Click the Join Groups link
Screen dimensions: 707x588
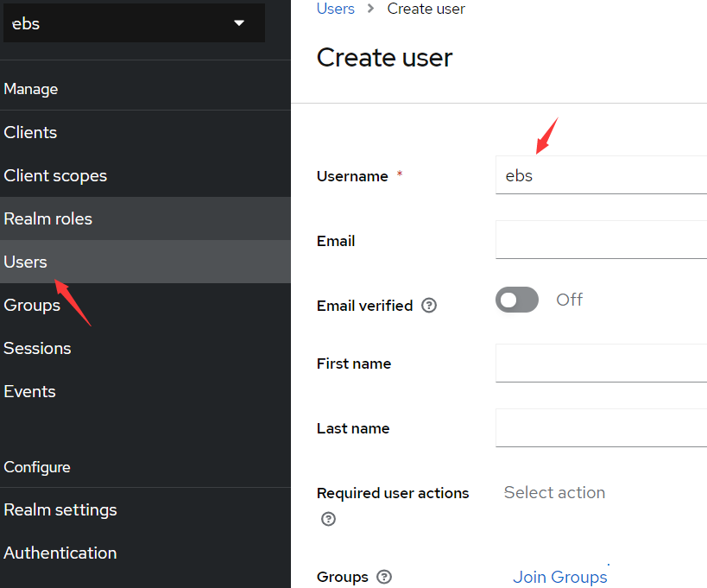click(x=560, y=577)
